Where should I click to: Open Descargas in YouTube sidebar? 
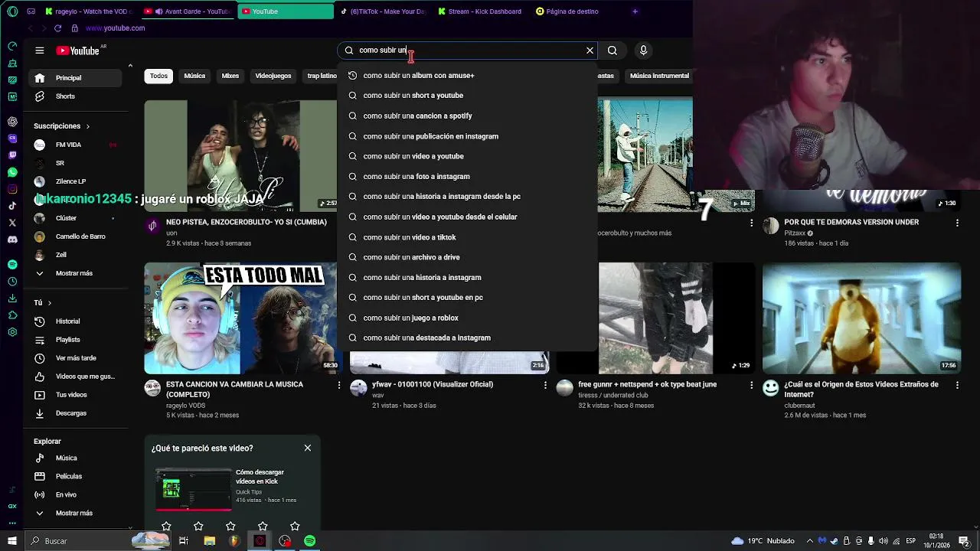click(74, 413)
